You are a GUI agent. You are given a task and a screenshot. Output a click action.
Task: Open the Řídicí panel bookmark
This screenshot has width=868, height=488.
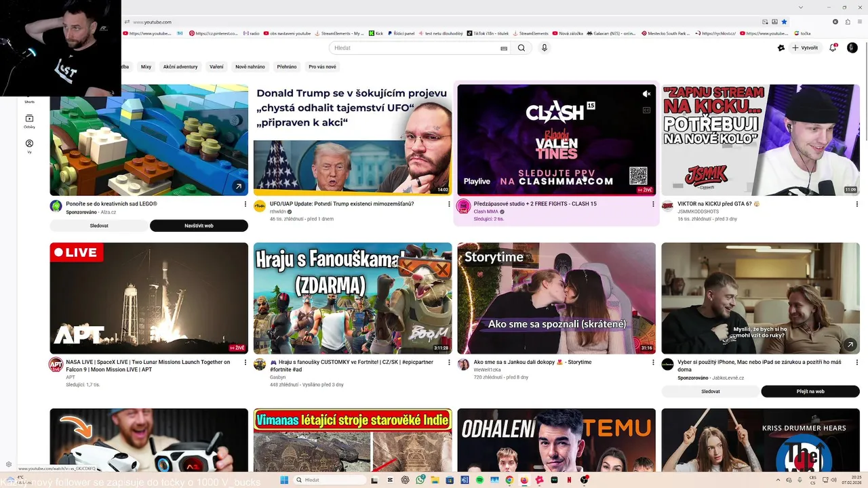coord(401,33)
